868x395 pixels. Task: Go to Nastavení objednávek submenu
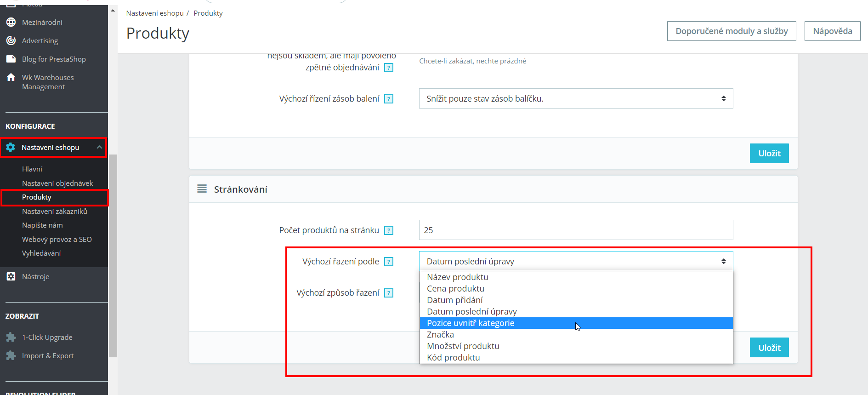[x=57, y=183]
